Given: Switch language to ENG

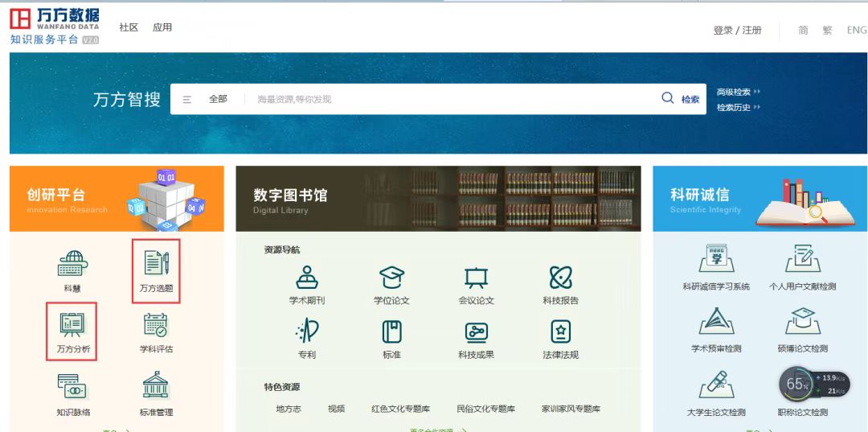Looking at the screenshot, I should pyautogui.click(x=857, y=31).
